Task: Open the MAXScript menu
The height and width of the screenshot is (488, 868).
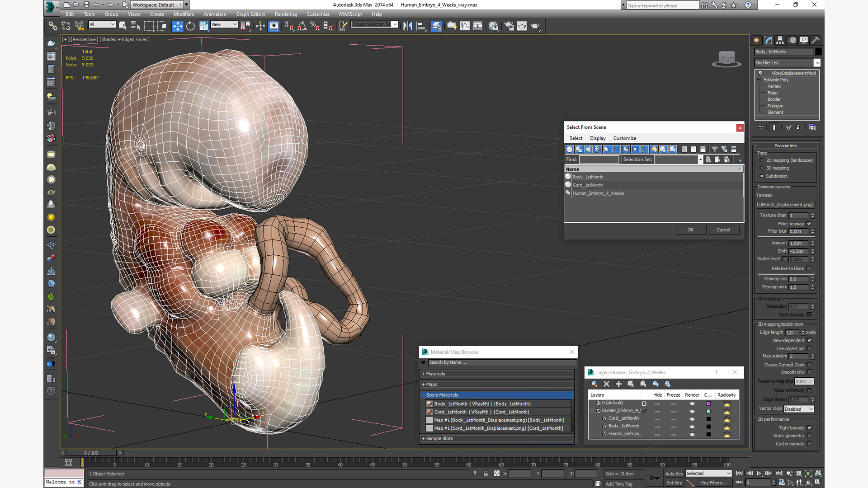Action: point(350,14)
